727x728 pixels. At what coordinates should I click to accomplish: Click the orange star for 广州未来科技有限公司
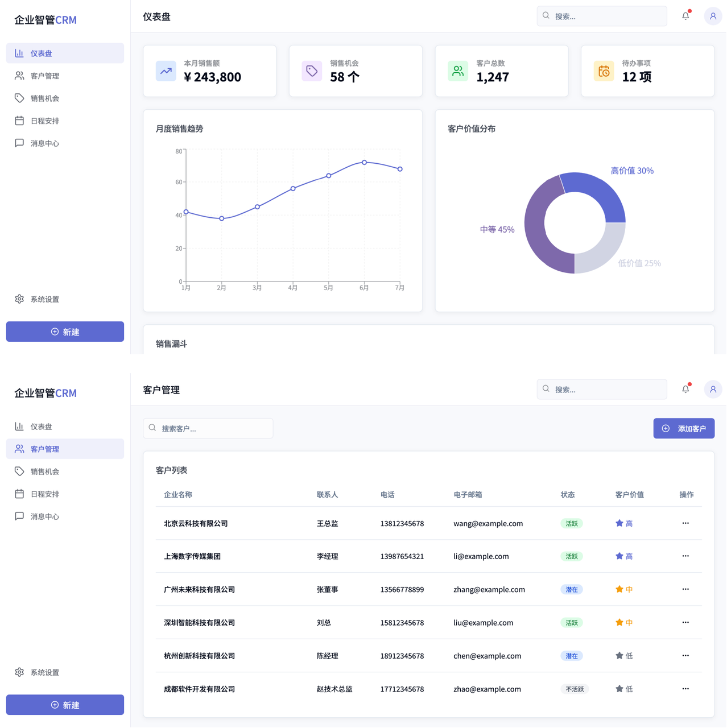pos(619,589)
